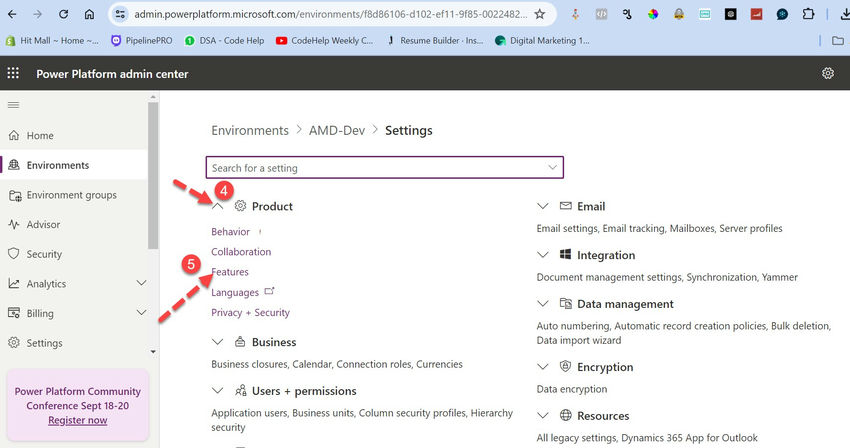Click the Register now conference link
This screenshot has width=850, height=448.
click(x=77, y=420)
